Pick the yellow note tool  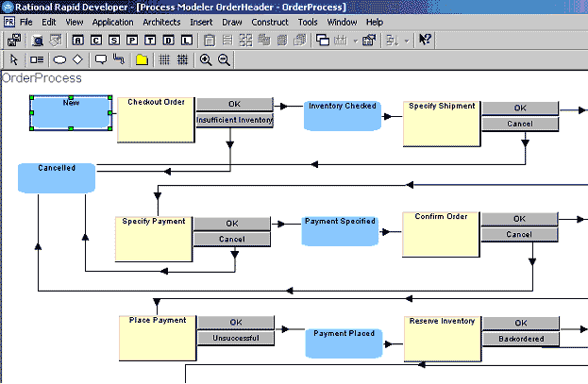(x=142, y=59)
